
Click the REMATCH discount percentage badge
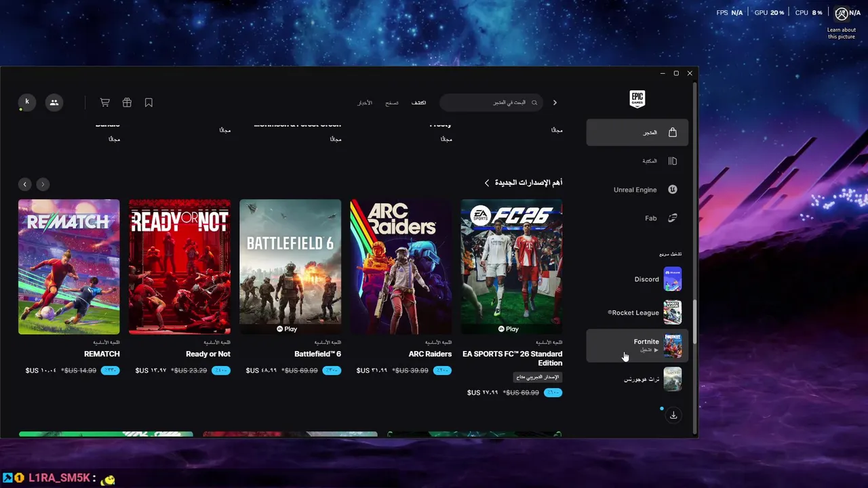[111, 371]
